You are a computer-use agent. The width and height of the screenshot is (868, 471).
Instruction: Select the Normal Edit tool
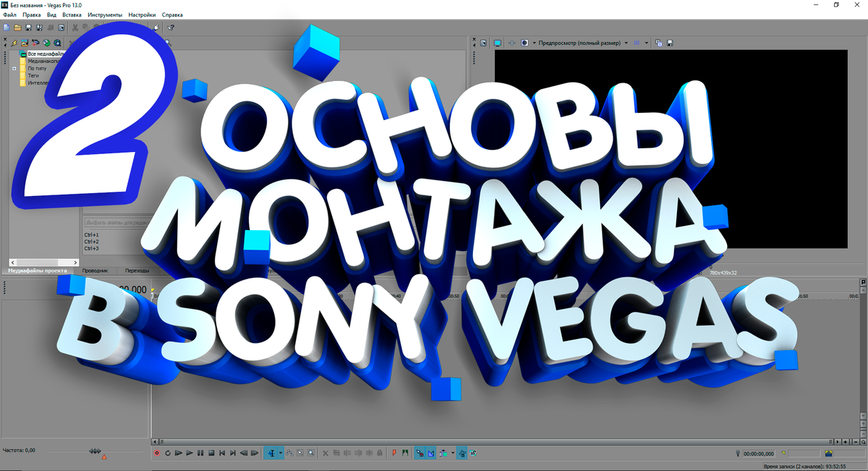click(x=271, y=454)
